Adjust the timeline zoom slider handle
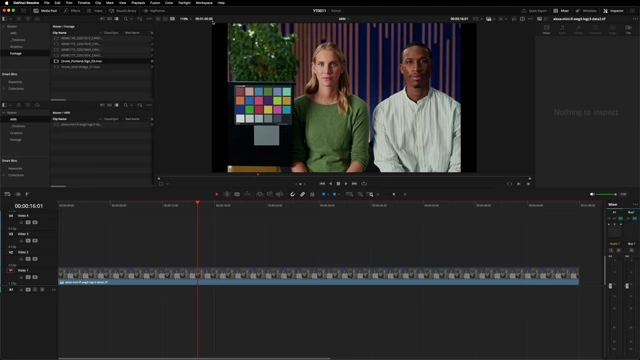 (394, 194)
